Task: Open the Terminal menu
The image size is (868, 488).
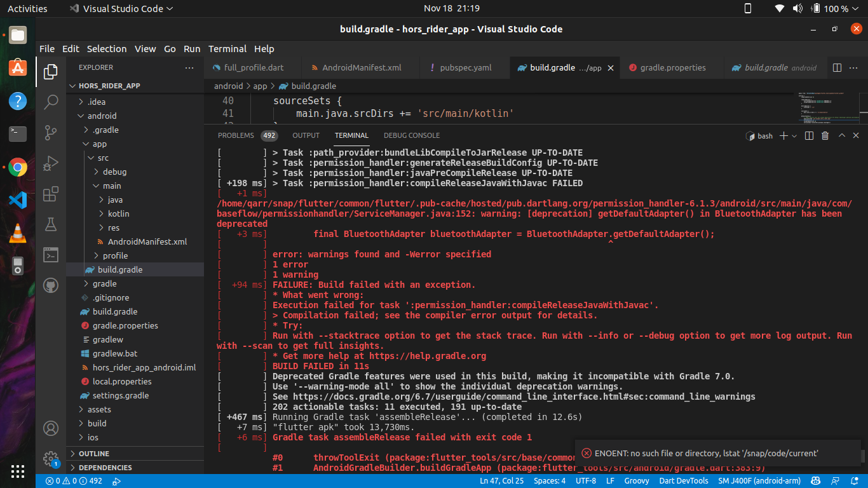Action: coord(227,49)
